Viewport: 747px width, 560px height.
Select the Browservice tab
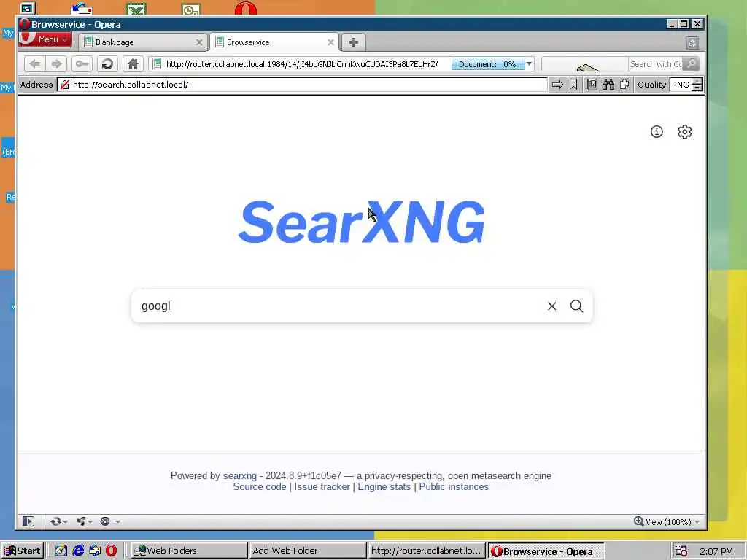pyautogui.click(x=274, y=42)
